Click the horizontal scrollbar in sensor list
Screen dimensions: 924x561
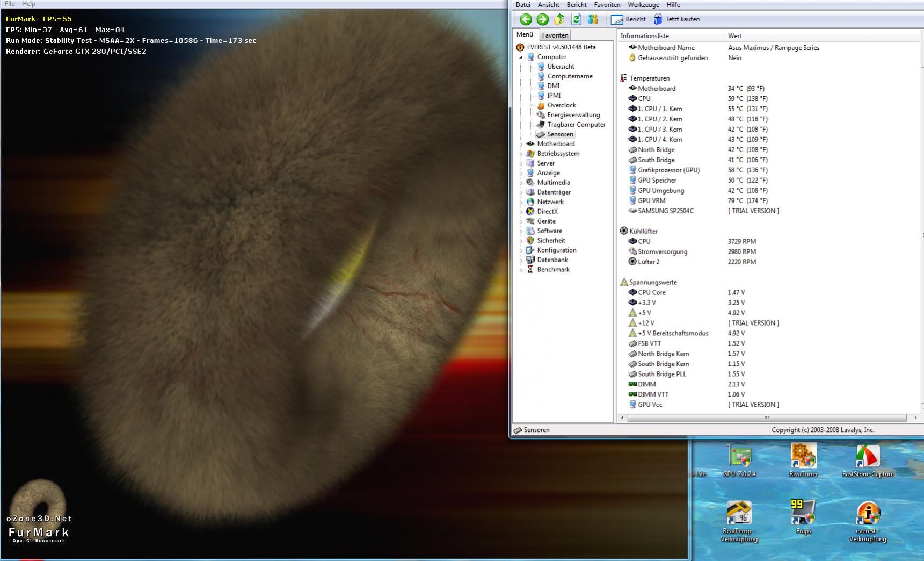coord(766,418)
